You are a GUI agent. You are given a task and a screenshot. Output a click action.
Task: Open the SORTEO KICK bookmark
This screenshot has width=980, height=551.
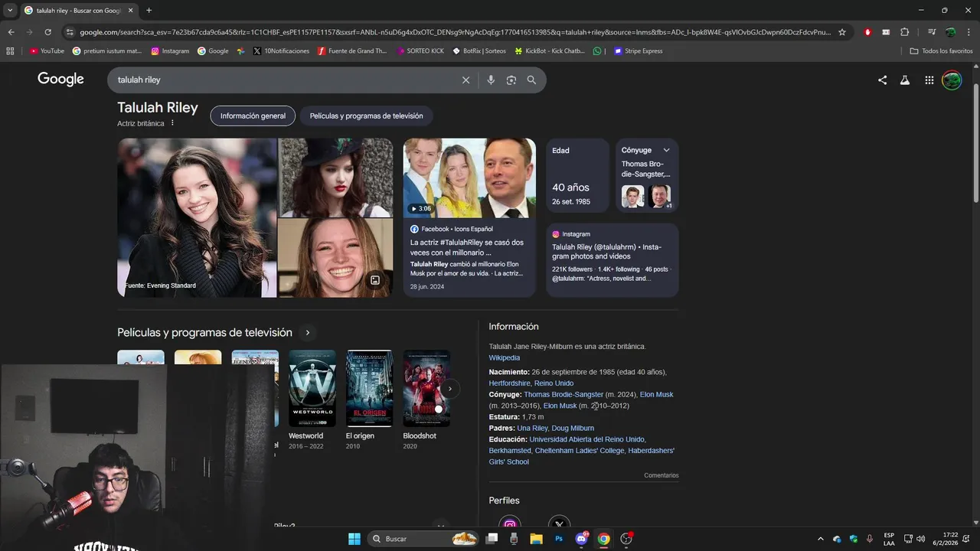(420, 51)
